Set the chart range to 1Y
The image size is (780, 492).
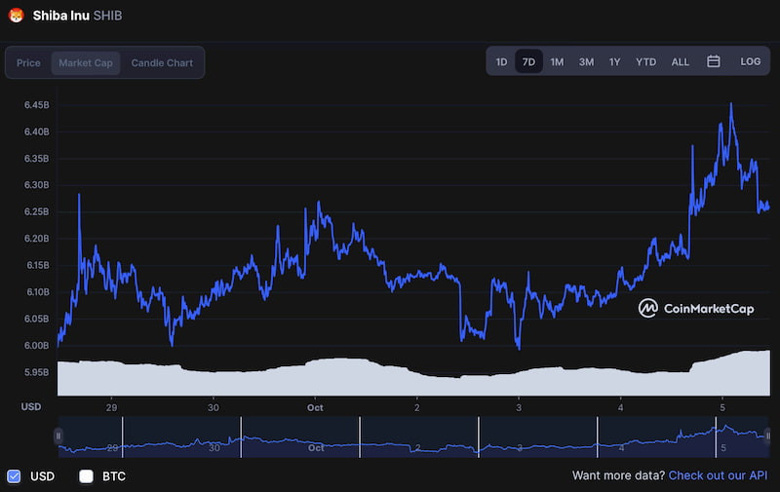point(615,62)
